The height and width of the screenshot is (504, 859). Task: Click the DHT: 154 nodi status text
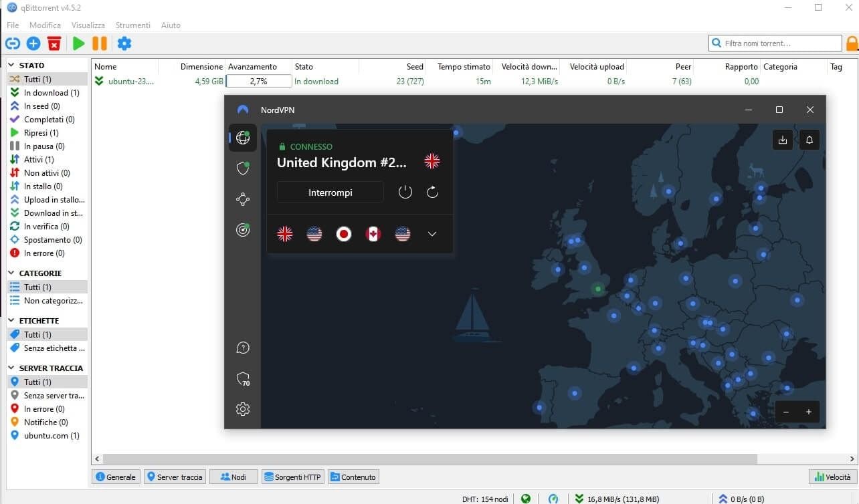485,499
